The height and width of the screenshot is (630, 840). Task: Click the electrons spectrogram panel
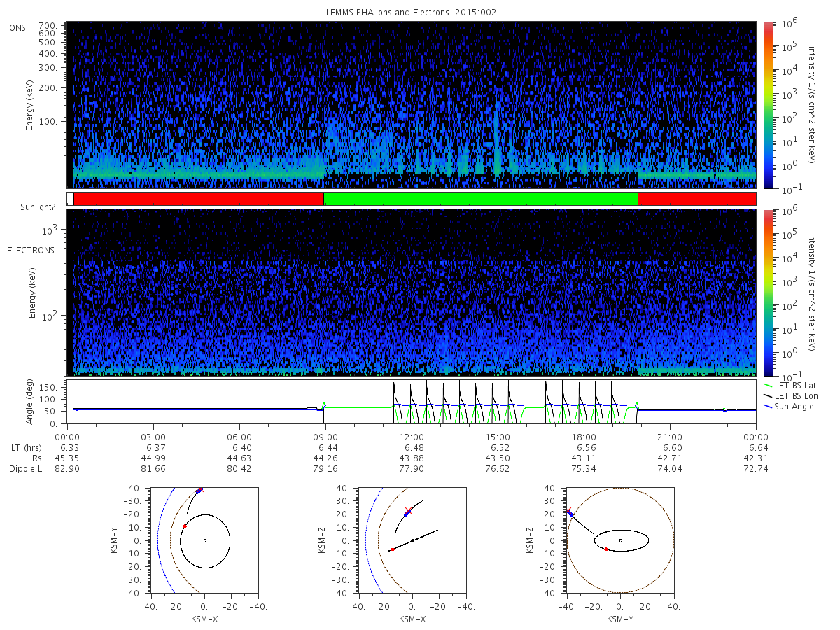tap(412, 292)
